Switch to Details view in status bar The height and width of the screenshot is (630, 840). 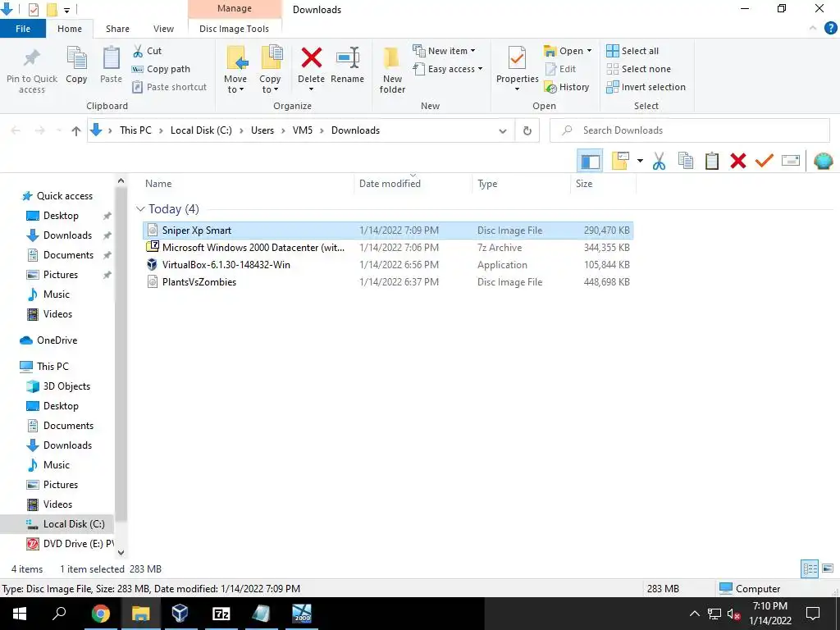(x=810, y=568)
